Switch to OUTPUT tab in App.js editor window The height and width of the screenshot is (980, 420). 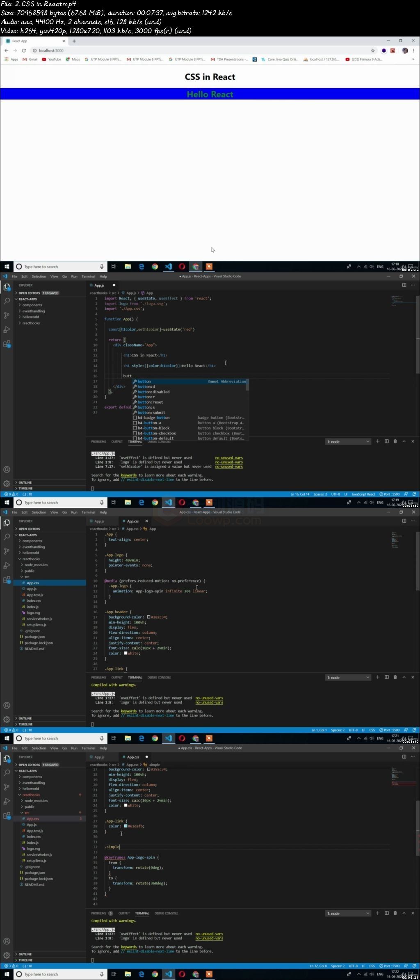[117, 441]
